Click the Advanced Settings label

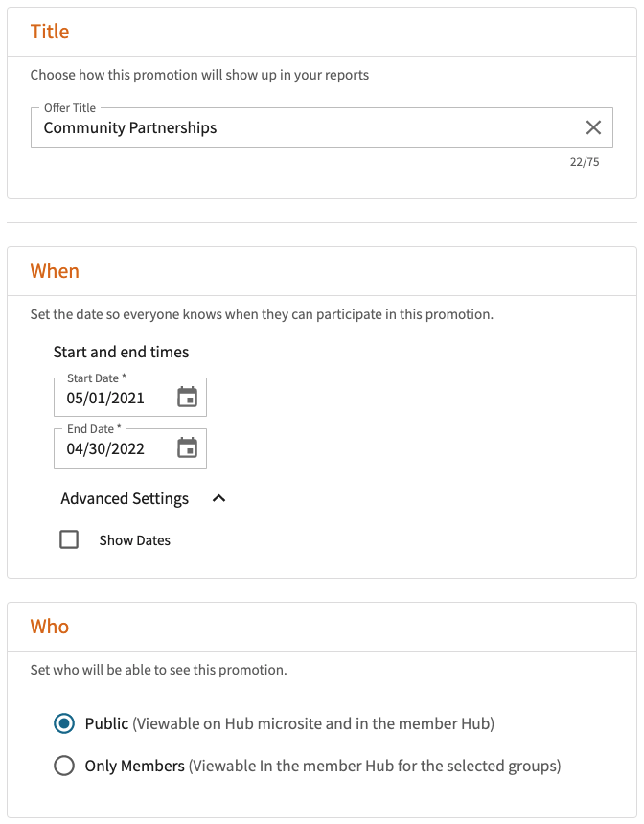[x=125, y=498]
